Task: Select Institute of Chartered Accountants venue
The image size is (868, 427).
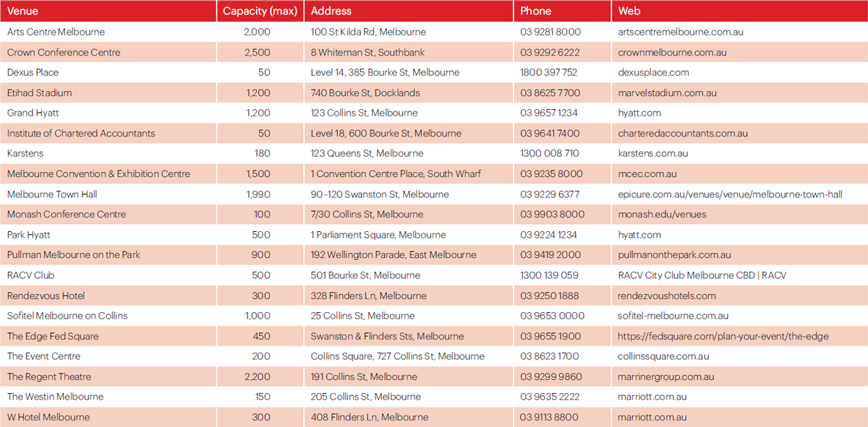Action: (x=81, y=133)
